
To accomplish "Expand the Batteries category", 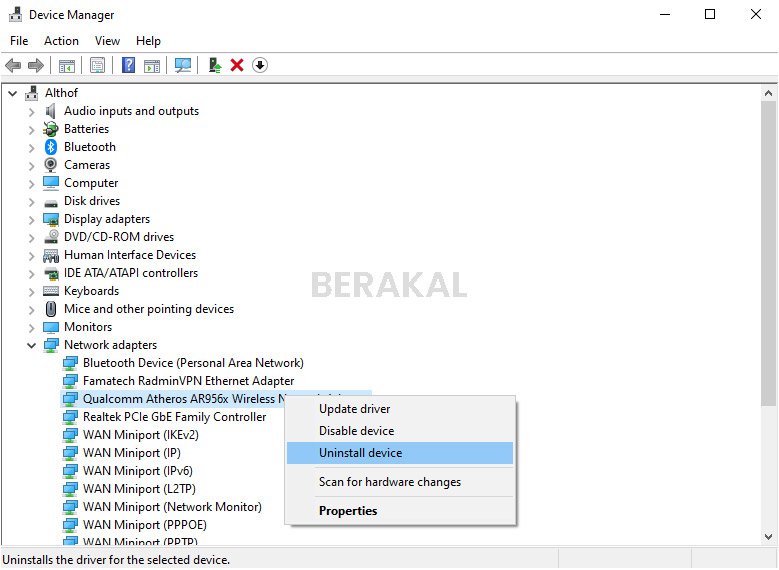I will [32, 130].
